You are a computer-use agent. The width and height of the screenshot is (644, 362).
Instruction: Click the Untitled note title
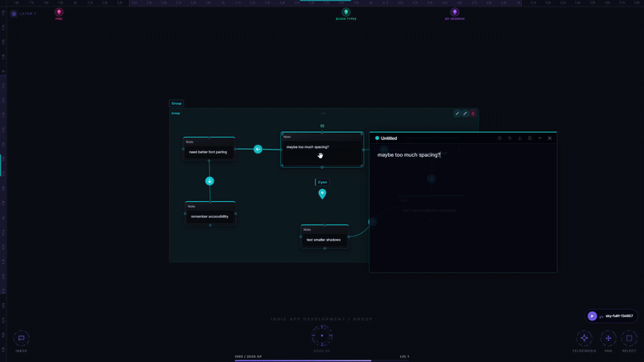(389, 138)
